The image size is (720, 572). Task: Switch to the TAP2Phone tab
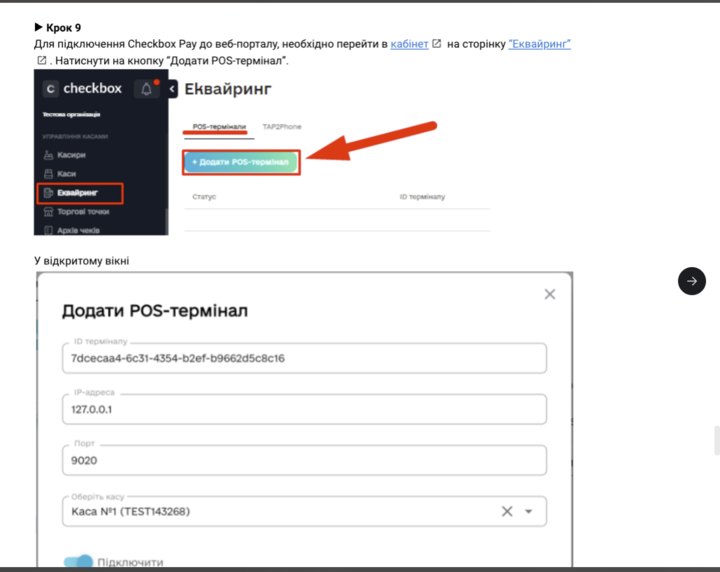click(282, 127)
